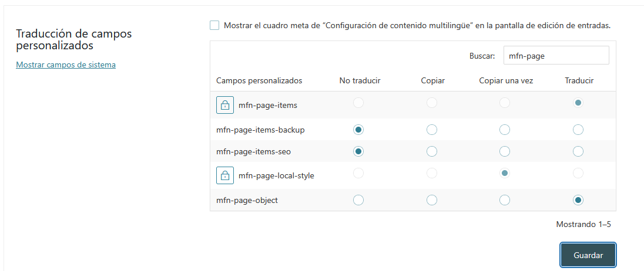Select Copiar for mfn-page-items-seo
The width and height of the screenshot is (644, 271).
point(432,151)
